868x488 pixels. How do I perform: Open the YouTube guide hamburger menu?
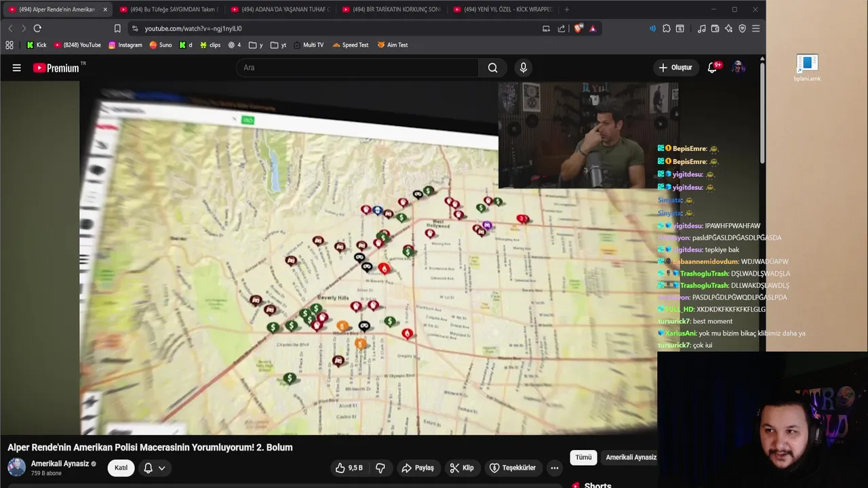(17, 68)
